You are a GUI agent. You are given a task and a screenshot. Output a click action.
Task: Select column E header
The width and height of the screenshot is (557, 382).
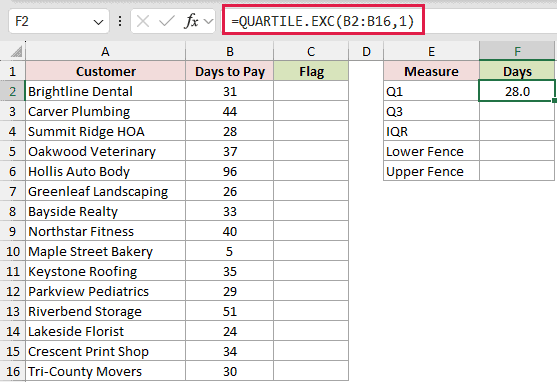(x=431, y=52)
